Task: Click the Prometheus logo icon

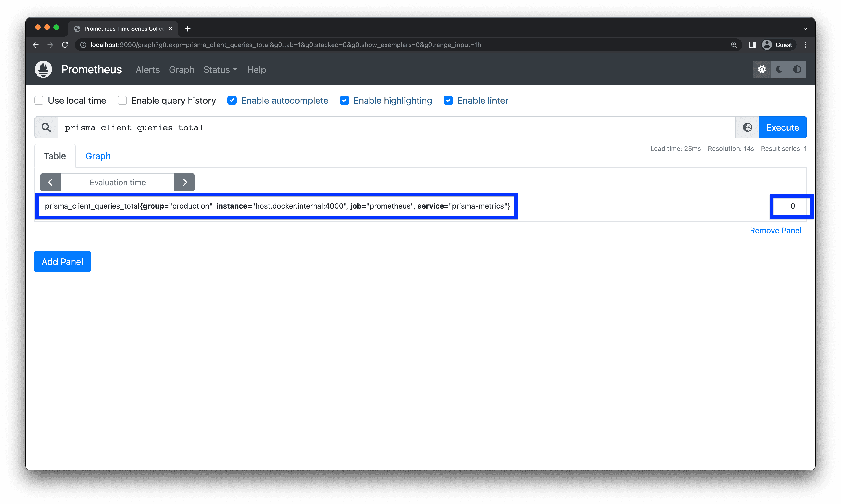Action: pyautogui.click(x=43, y=69)
